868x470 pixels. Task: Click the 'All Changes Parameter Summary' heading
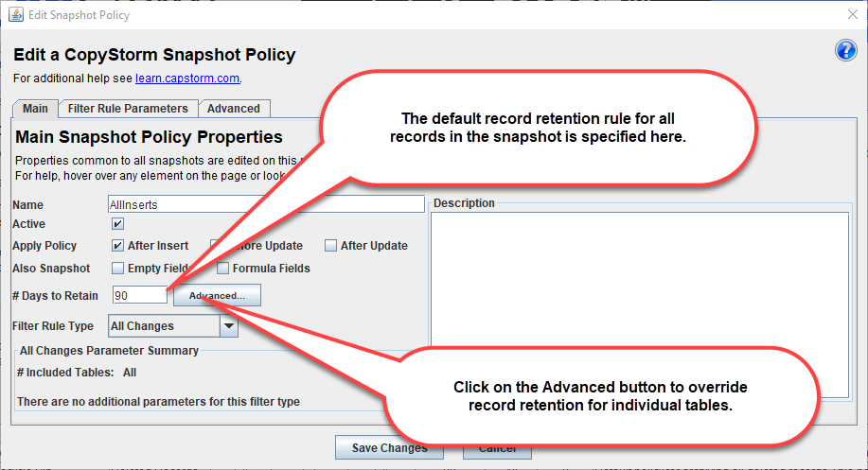point(109,351)
